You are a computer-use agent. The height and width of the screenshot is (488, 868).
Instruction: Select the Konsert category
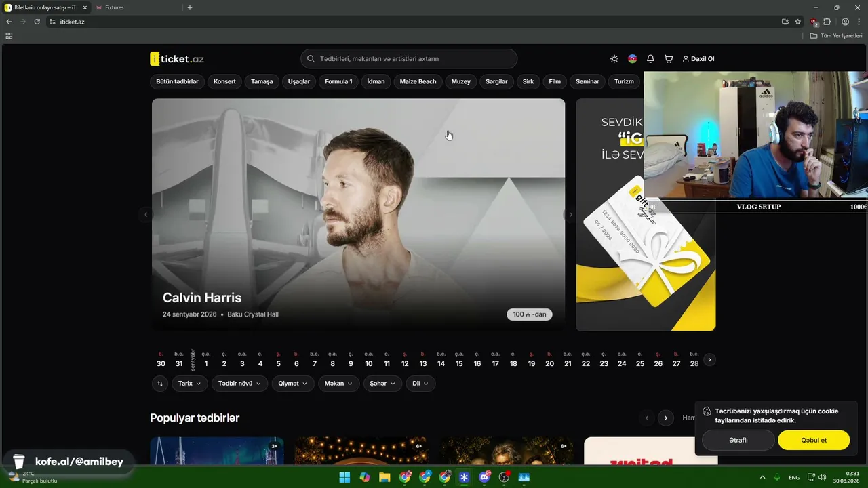(x=224, y=81)
